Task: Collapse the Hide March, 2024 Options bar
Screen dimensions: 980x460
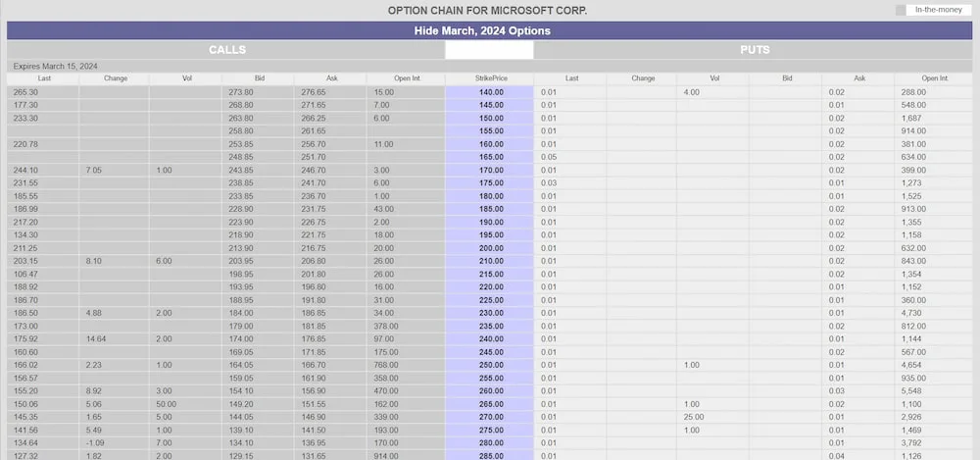Action: click(x=490, y=30)
